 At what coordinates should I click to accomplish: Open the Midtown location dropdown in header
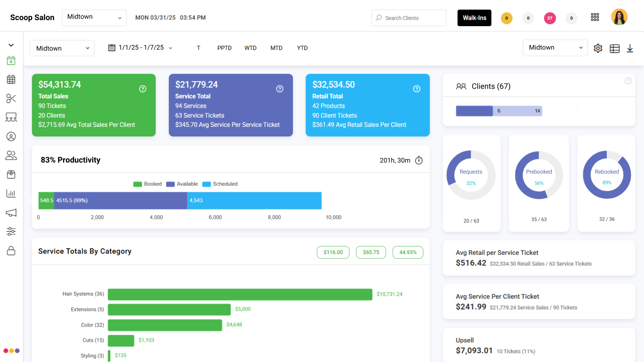(x=94, y=18)
